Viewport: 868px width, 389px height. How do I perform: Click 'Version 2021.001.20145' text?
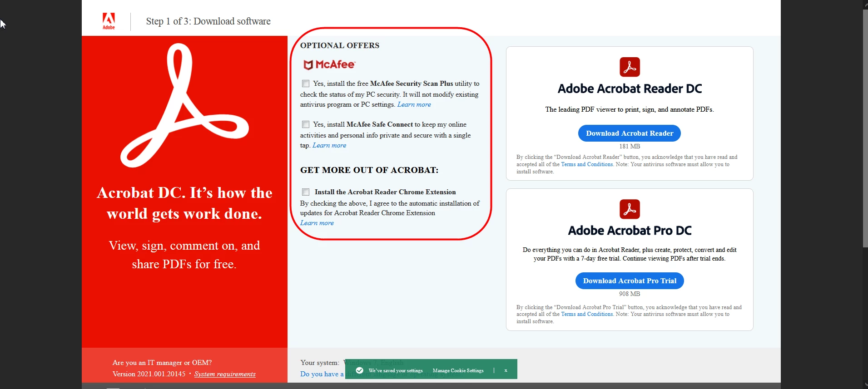click(149, 374)
